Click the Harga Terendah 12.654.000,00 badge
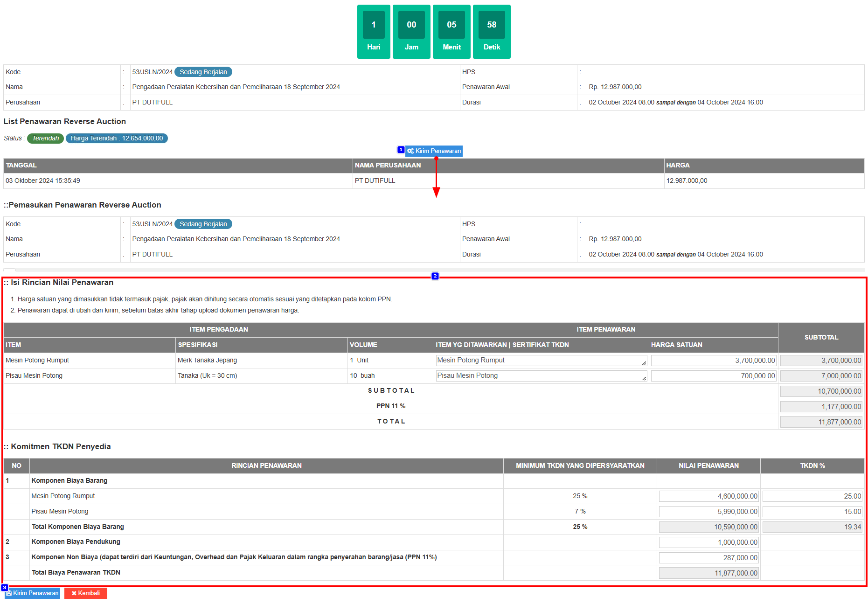The image size is (868, 604). (x=117, y=139)
